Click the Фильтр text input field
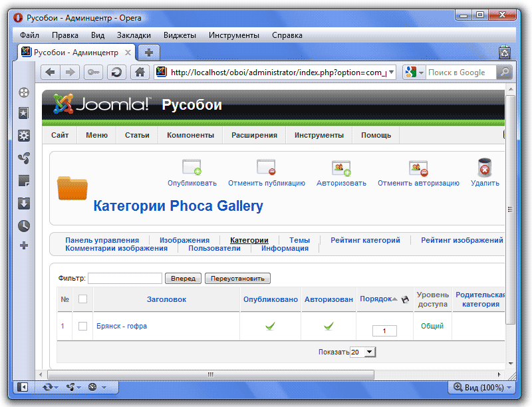Image resolution: width=532 pixels, height=407 pixels. 125,279
